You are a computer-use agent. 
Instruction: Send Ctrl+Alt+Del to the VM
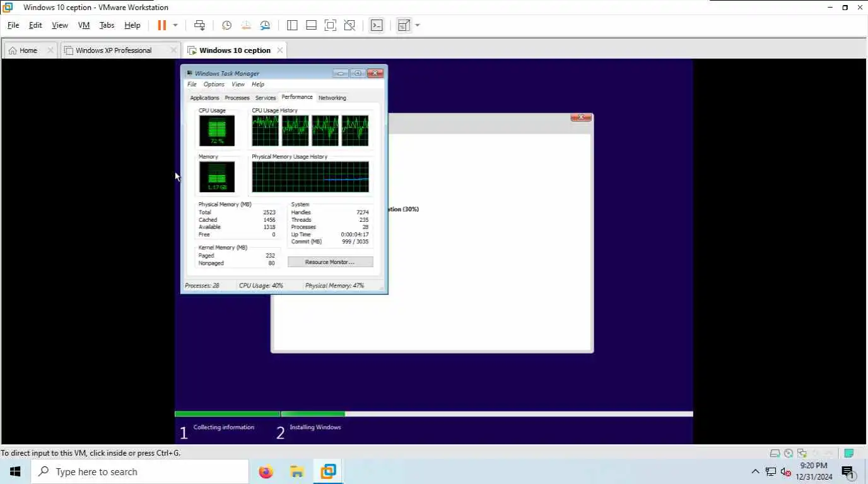point(199,25)
